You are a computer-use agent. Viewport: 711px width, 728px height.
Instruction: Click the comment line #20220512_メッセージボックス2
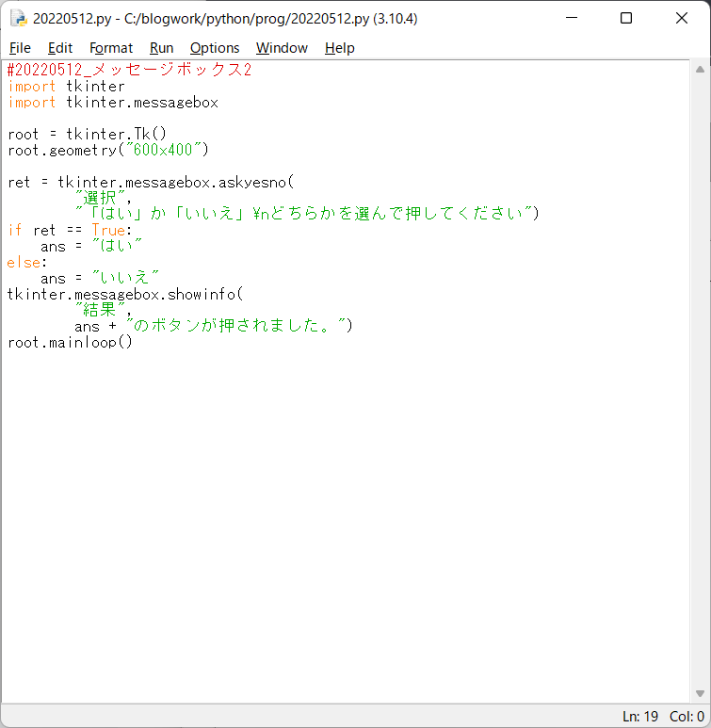point(129,70)
